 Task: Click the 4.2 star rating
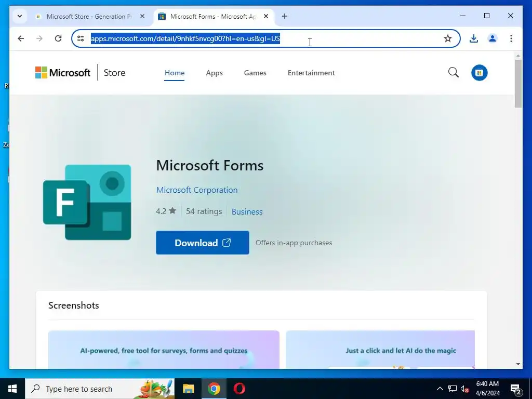(x=166, y=211)
